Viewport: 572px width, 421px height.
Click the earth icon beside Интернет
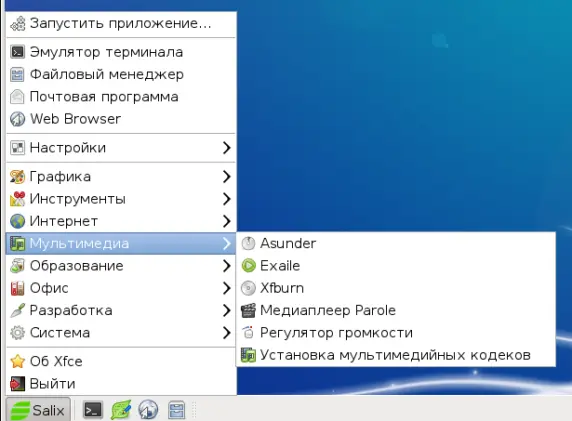point(18,221)
